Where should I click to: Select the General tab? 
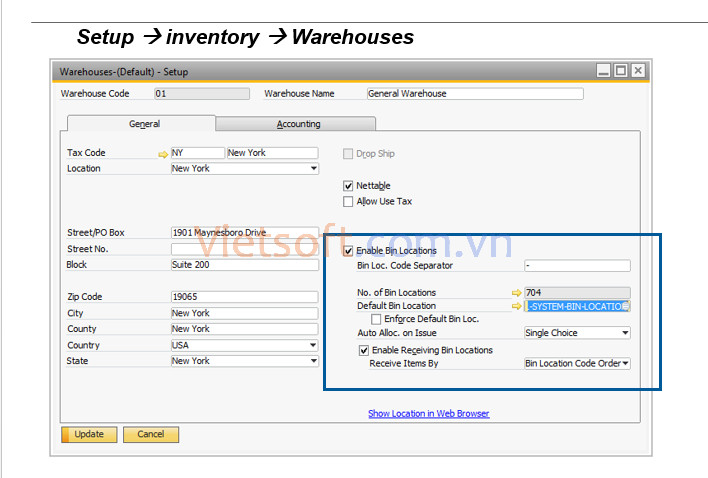coord(144,124)
